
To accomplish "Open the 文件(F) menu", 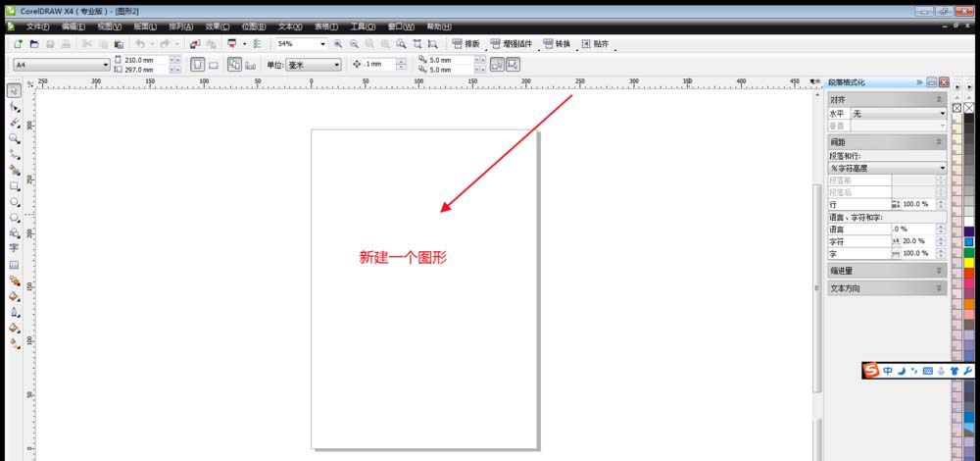I will (x=37, y=26).
